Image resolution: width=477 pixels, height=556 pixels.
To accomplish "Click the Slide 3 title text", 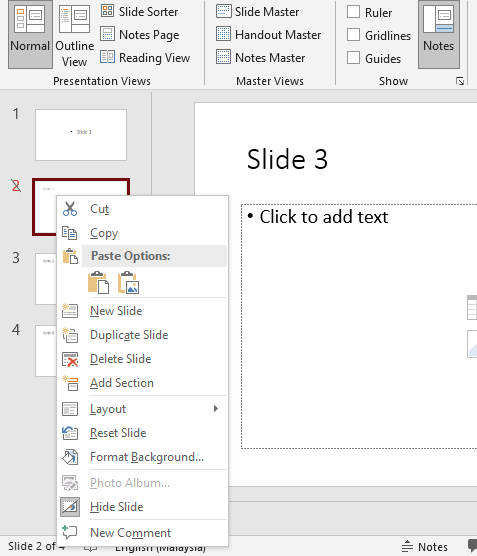I will click(287, 159).
